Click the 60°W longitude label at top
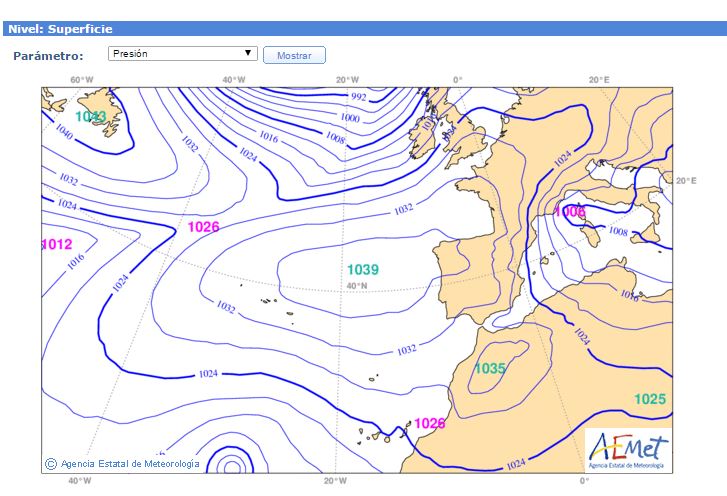Viewport: 727px width, 496px height. (x=82, y=79)
